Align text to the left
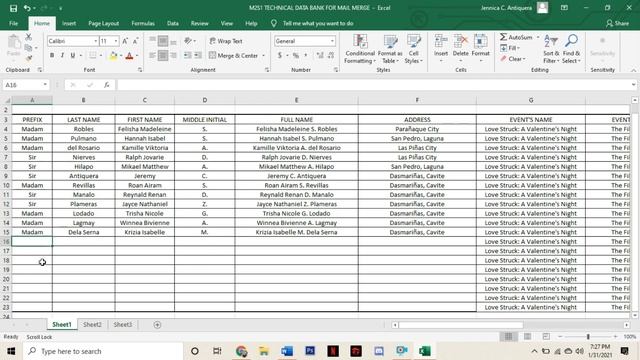Screen dimensions: 640x360 point(152,55)
